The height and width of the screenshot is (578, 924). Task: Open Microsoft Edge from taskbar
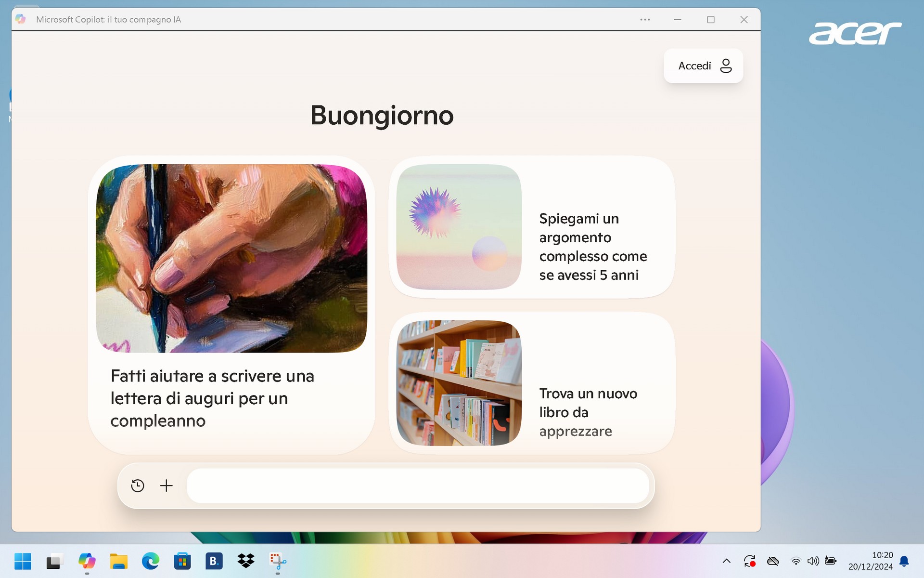pyautogui.click(x=151, y=561)
